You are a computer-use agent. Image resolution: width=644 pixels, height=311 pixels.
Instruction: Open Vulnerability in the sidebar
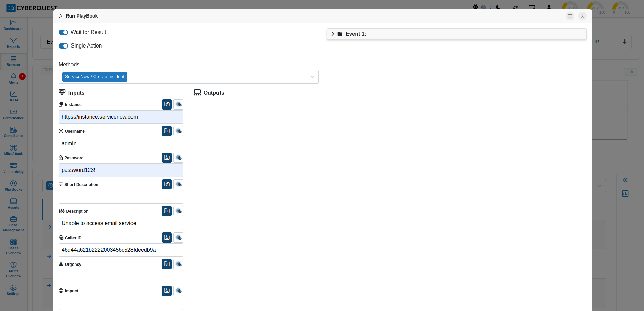[13, 168]
